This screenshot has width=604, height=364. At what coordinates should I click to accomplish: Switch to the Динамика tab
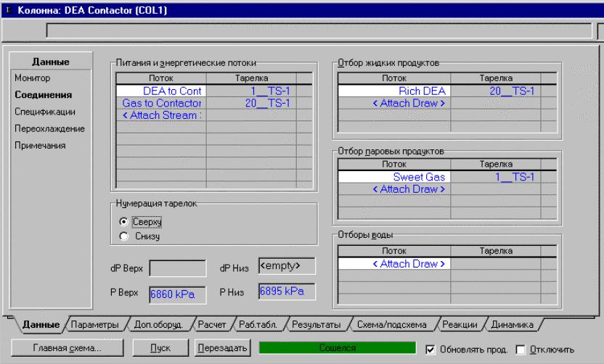(x=513, y=325)
